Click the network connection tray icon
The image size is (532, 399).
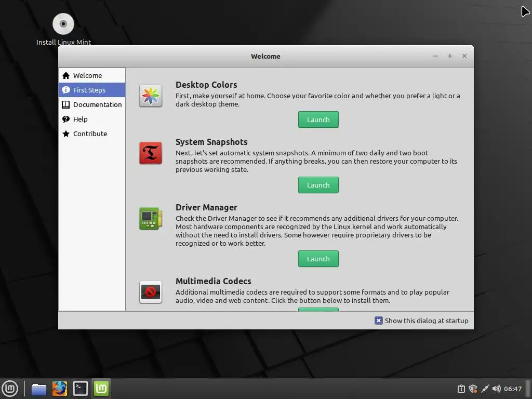click(x=485, y=389)
